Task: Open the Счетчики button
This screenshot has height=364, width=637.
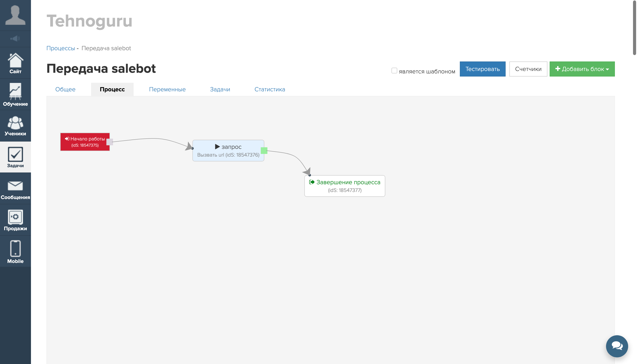Action: tap(528, 69)
